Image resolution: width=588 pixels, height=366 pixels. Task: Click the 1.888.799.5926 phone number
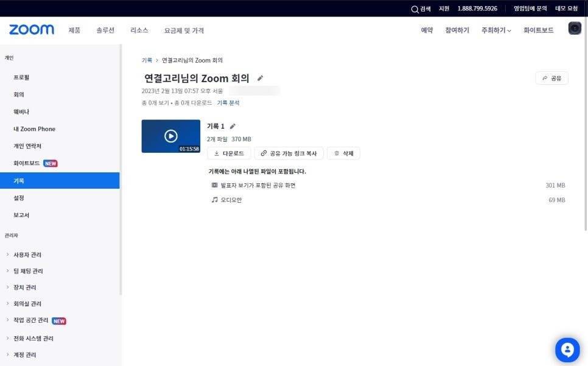tap(477, 9)
